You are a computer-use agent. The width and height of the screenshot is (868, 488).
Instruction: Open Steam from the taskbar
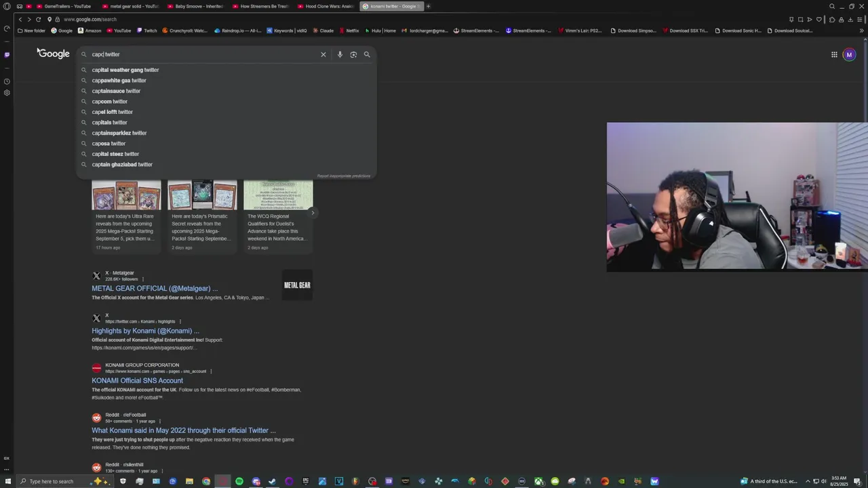click(273, 481)
